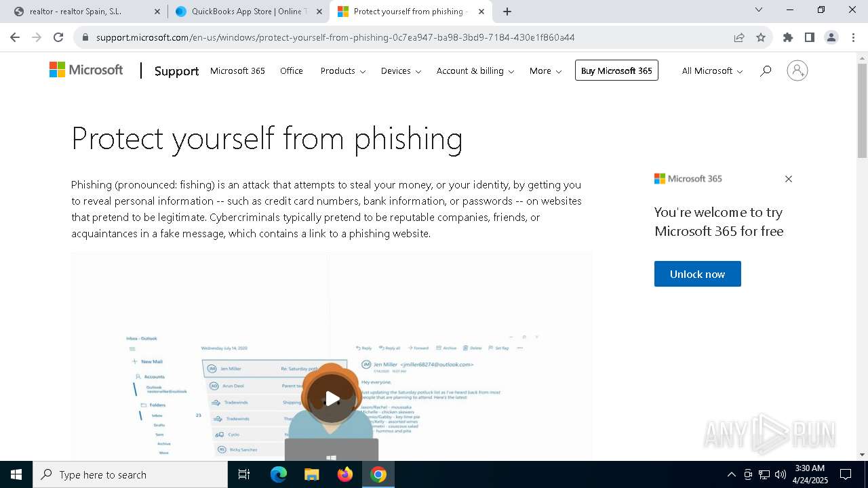Bookmark this page with star
Screen dimensions: 868x488
click(x=761, y=37)
